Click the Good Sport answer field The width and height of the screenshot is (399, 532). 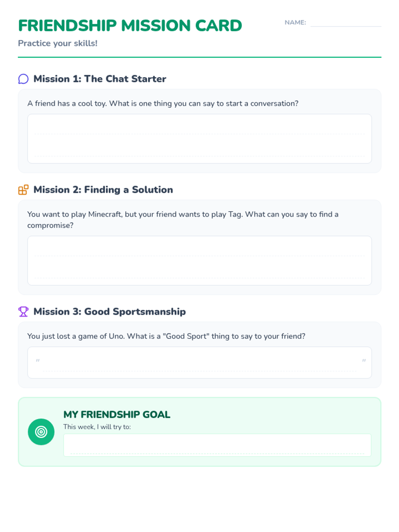pyautogui.click(x=199, y=363)
